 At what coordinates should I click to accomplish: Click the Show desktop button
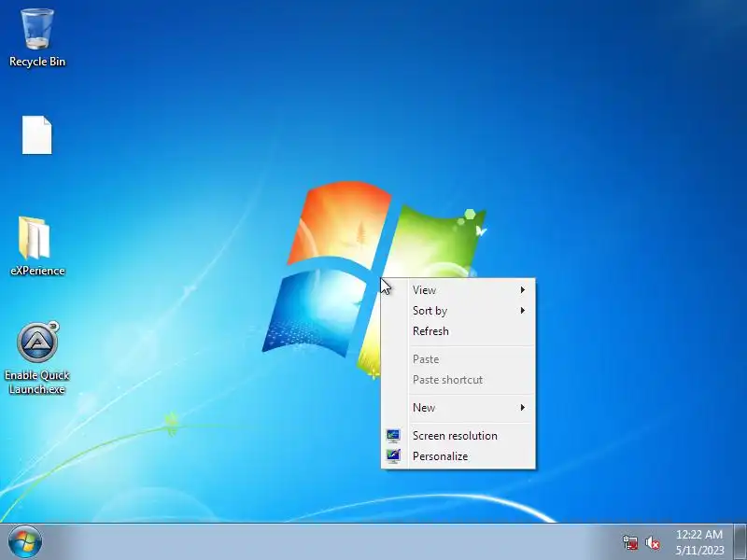[x=740, y=542]
